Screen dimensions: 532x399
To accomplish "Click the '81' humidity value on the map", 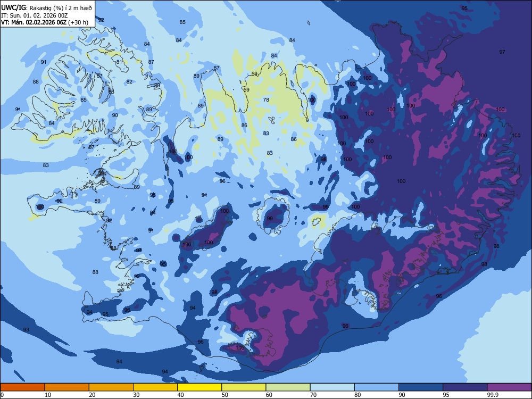I will point(119,62).
